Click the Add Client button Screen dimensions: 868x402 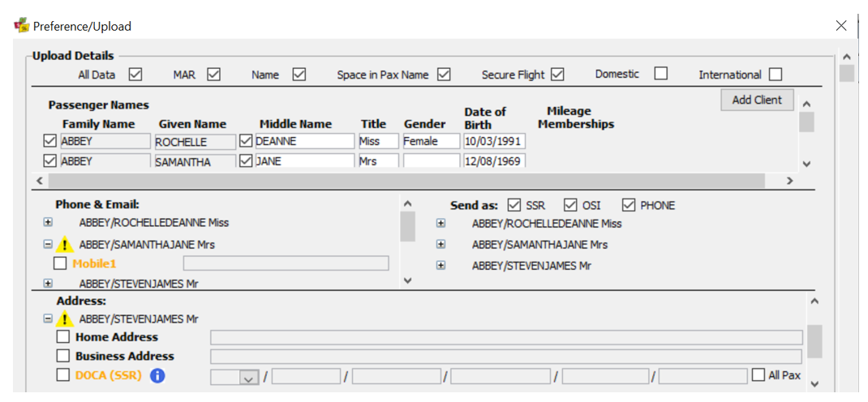(x=757, y=100)
